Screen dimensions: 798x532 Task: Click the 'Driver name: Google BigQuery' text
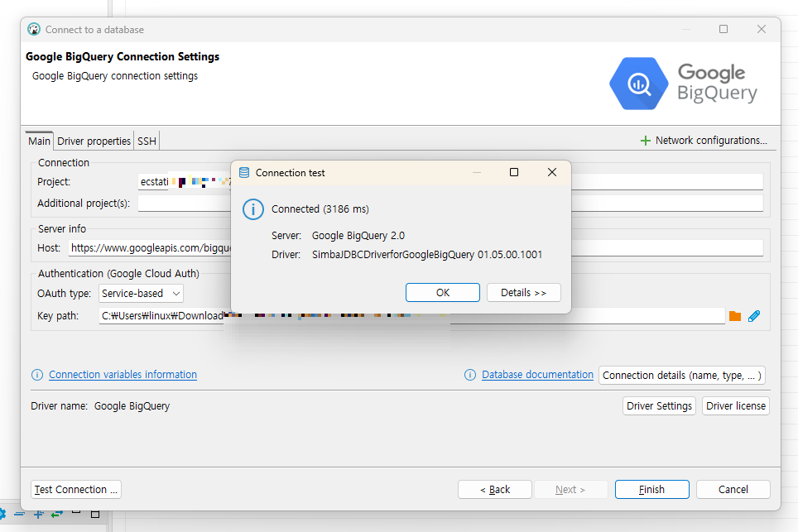click(x=100, y=406)
